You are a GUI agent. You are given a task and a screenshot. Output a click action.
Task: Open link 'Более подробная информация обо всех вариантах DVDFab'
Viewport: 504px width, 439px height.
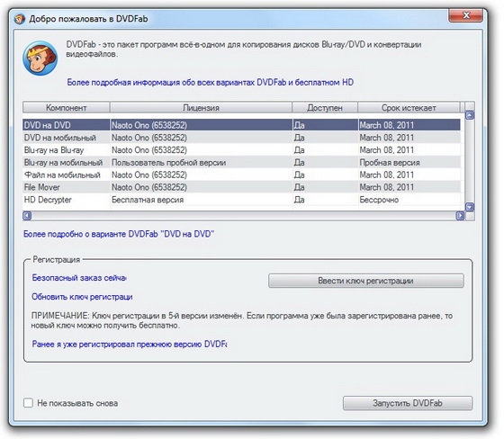(x=211, y=82)
